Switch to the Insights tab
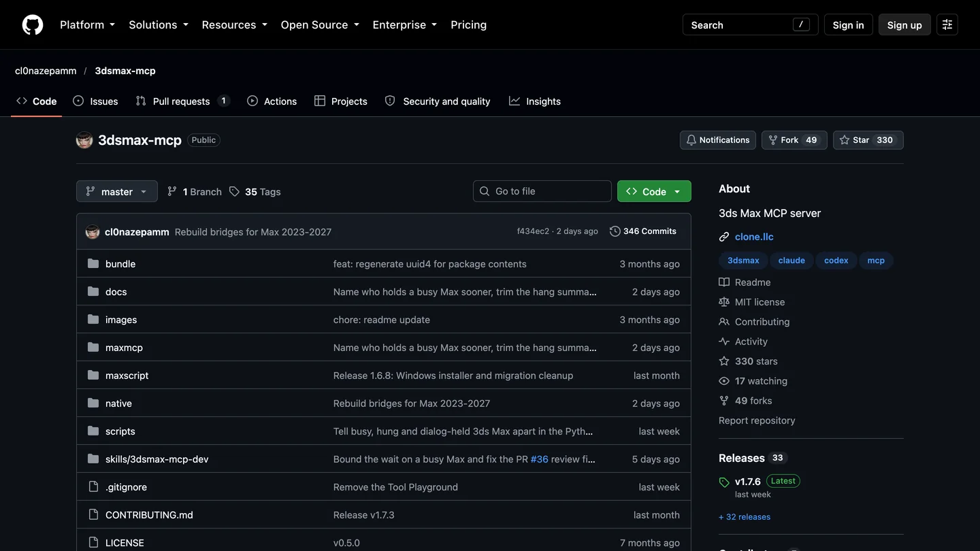 coord(535,101)
